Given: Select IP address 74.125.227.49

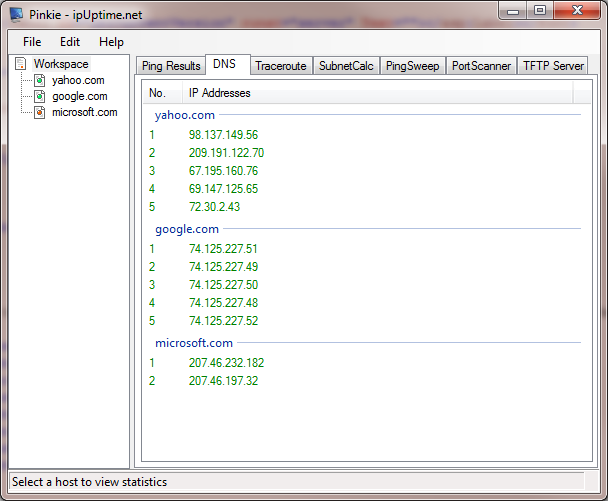Looking at the screenshot, I should click(223, 267).
